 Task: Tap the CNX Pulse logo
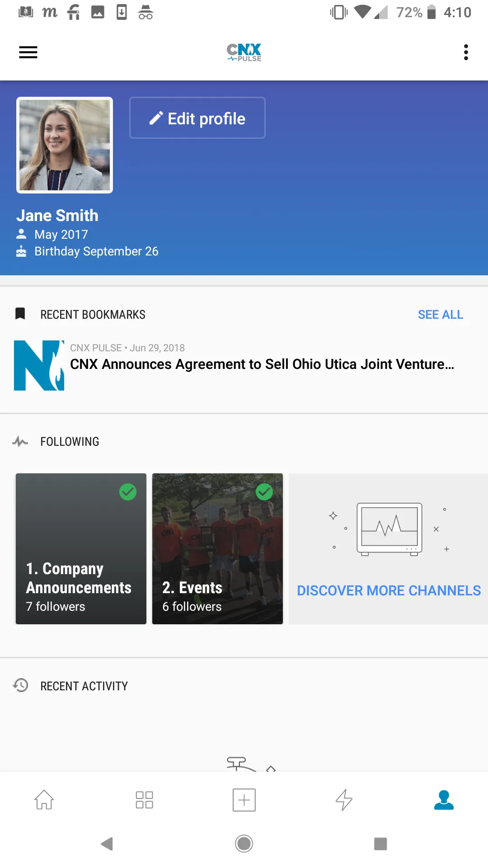coord(244,52)
